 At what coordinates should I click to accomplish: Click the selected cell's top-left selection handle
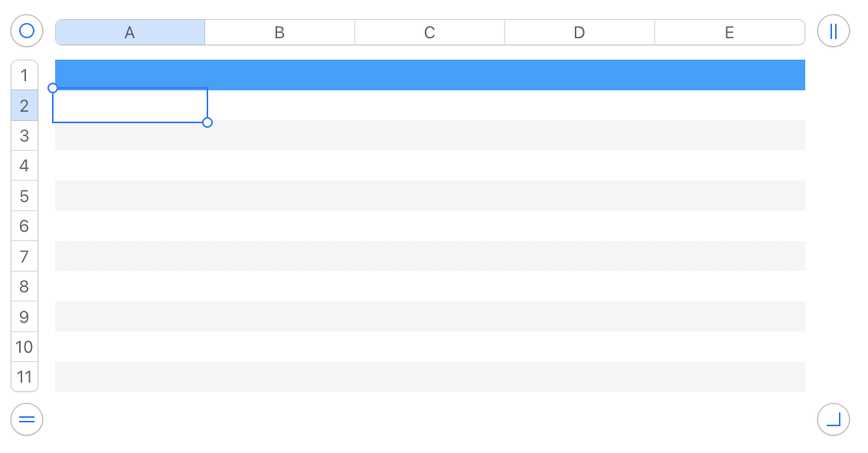[x=53, y=88]
